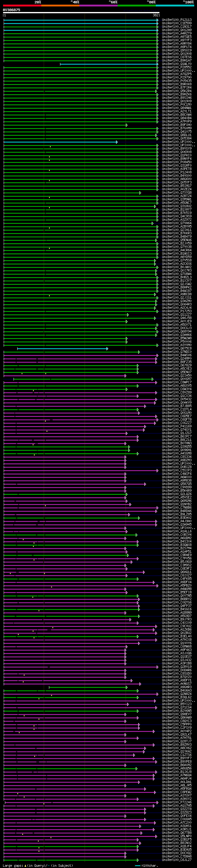The width and height of the screenshot is (197, 868).
Task: Select hit label UniRef100_Q84NW1
Action: pyautogui.click(x=177, y=108)
